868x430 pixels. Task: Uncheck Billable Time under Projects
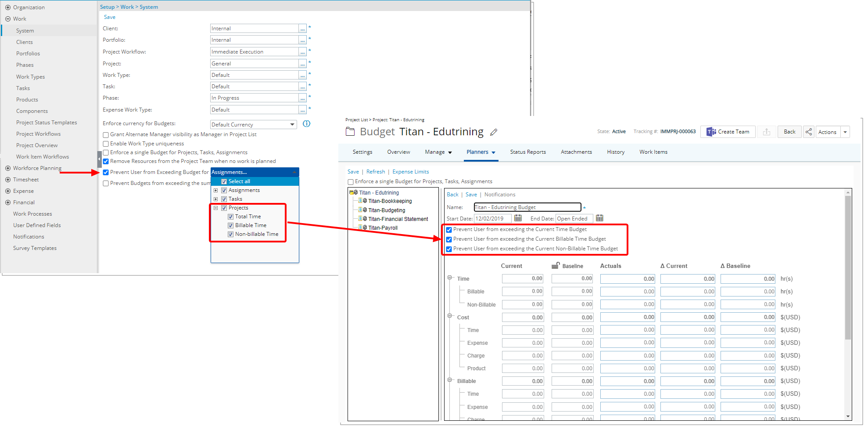click(230, 226)
